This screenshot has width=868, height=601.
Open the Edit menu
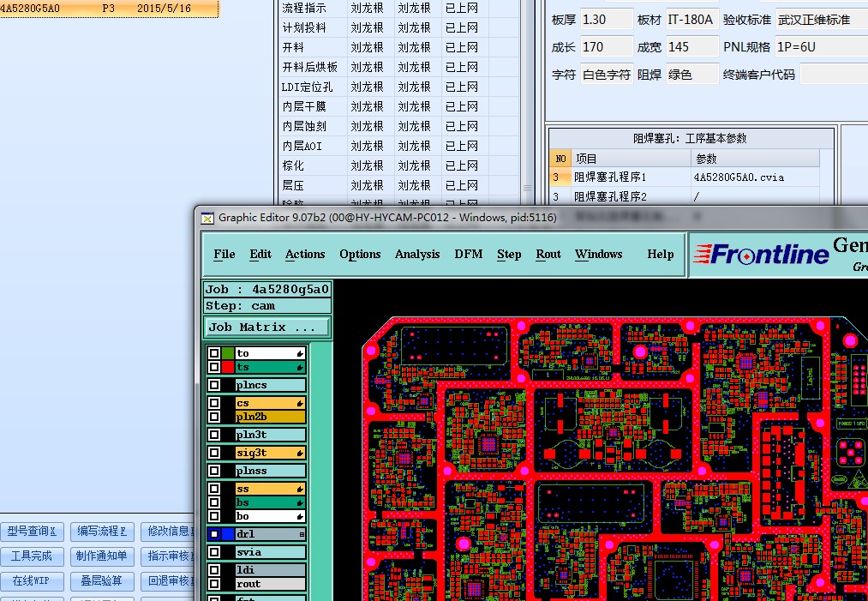[x=260, y=255]
